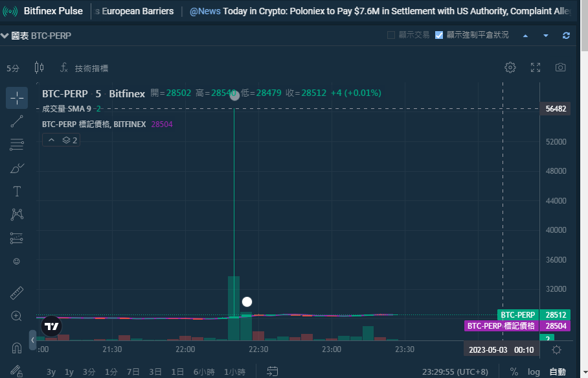Open Bitfinex Pulse feed link
588x378 pixels.
coord(53,11)
